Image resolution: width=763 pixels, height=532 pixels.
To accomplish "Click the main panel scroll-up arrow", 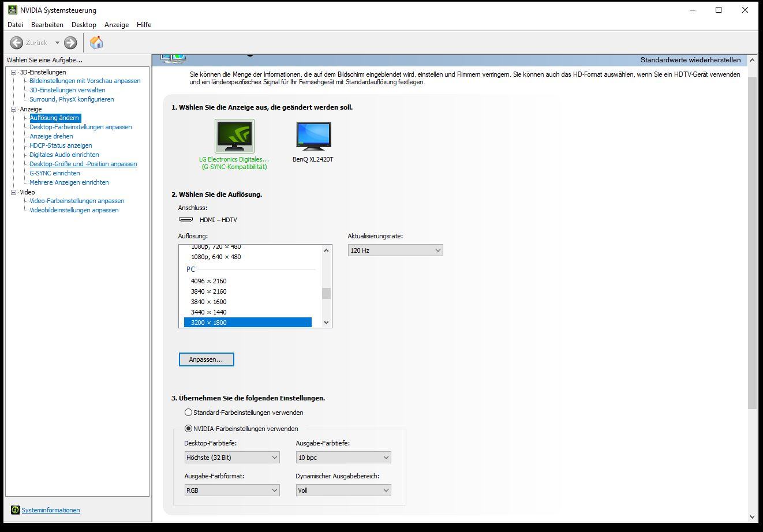I will [x=752, y=60].
